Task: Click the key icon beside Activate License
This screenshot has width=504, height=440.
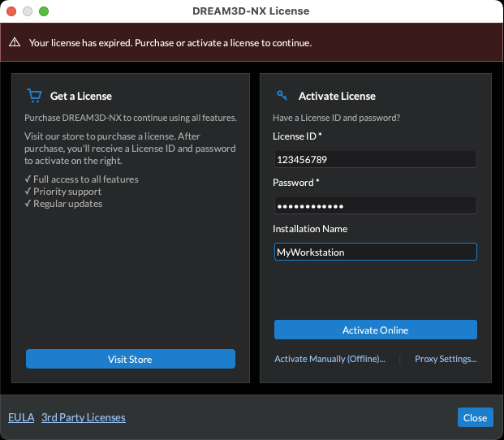Action: pos(282,95)
